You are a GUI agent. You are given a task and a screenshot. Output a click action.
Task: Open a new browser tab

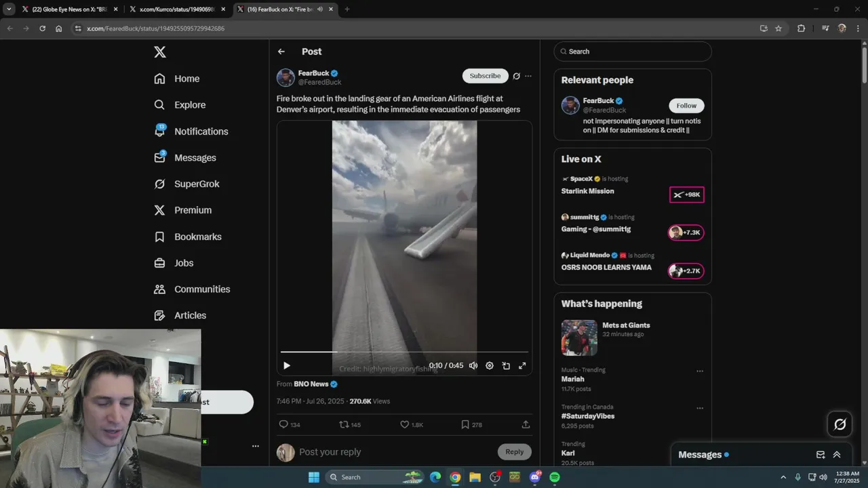coord(347,9)
